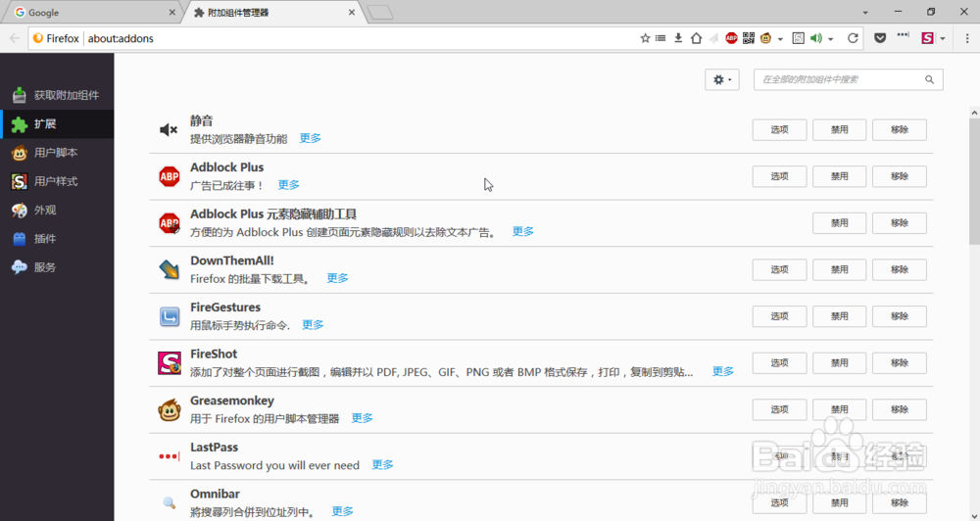Screen dimensions: 980x521
Task: Select 扩展 in the sidebar
Action: coord(57,123)
